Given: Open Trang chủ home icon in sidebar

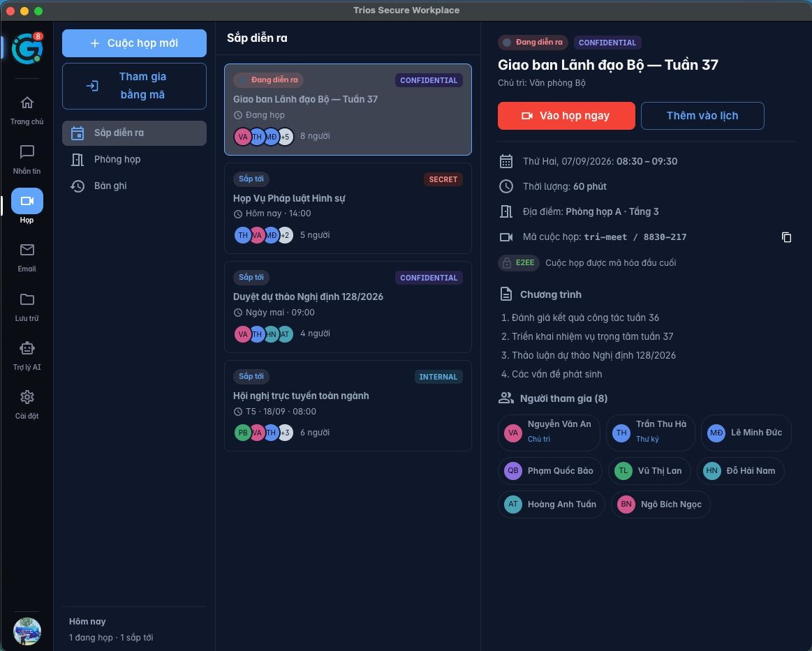Looking at the screenshot, I should tap(27, 103).
